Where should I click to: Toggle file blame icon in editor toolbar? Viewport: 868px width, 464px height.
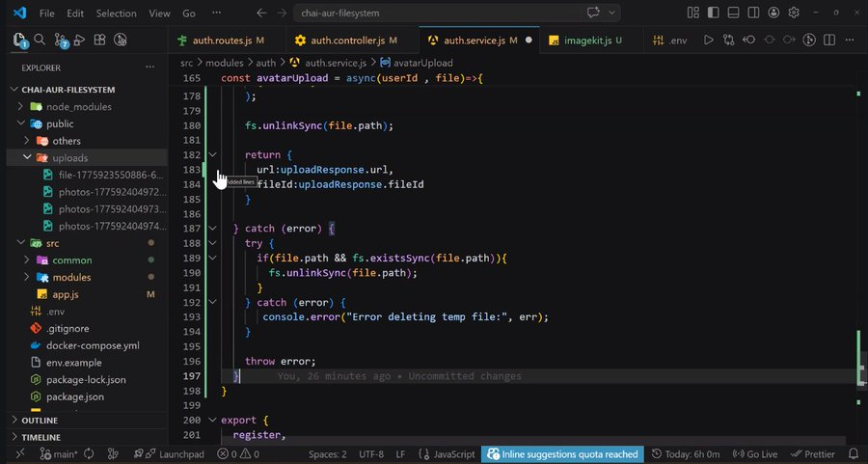click(x=809, y=40)
